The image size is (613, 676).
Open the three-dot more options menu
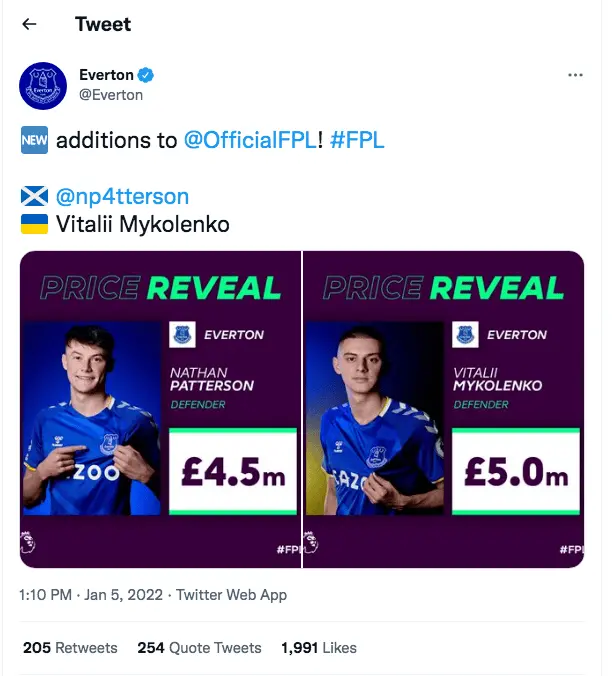click(x=575, y=76)
